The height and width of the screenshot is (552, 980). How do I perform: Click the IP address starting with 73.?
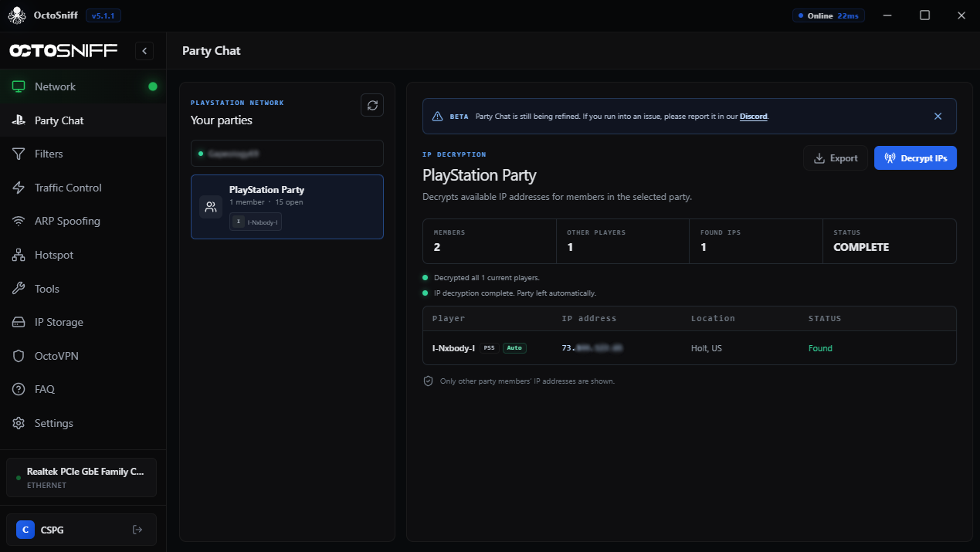592,348
